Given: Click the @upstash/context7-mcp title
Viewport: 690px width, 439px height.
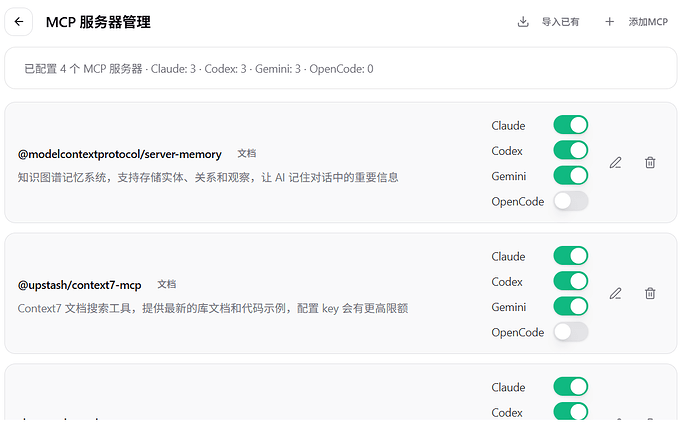Looking at the screenshot, I should (x=80, y=285).
